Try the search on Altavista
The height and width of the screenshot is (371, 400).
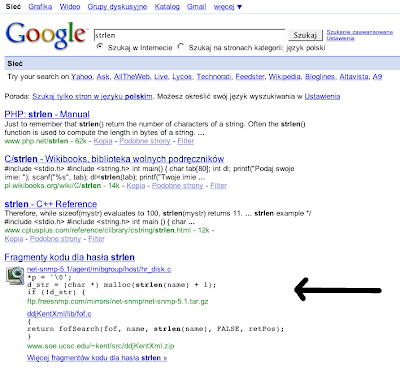coord(354,77)
